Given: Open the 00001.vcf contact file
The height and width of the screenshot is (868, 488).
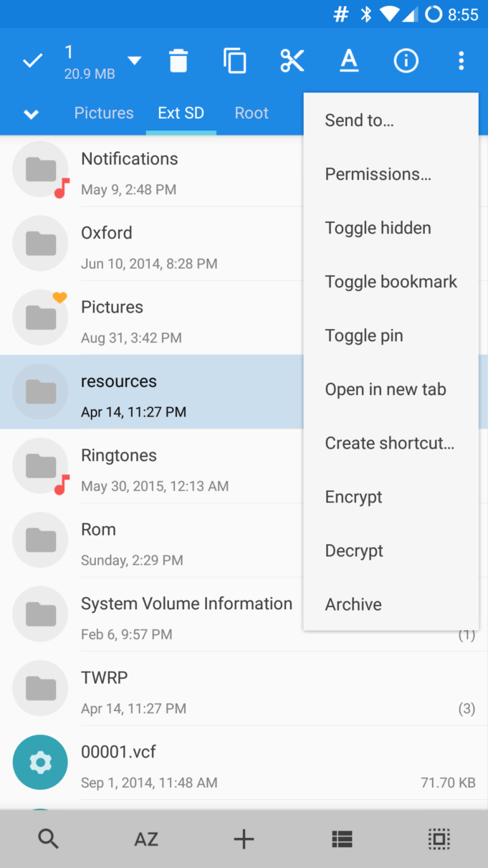Looking at the screenshot, I should [x=143, y=762].
